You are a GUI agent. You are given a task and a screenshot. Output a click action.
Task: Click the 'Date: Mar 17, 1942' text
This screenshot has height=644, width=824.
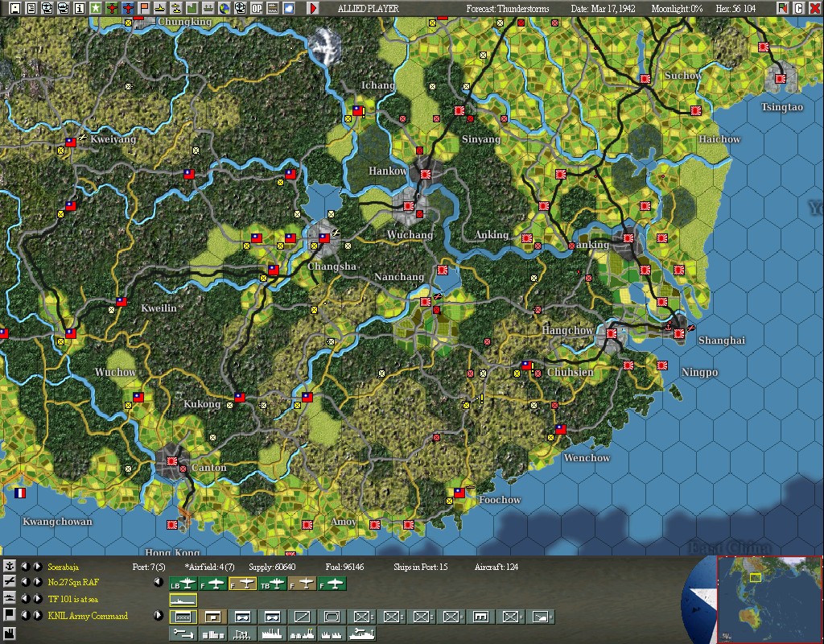pos(603,8)
